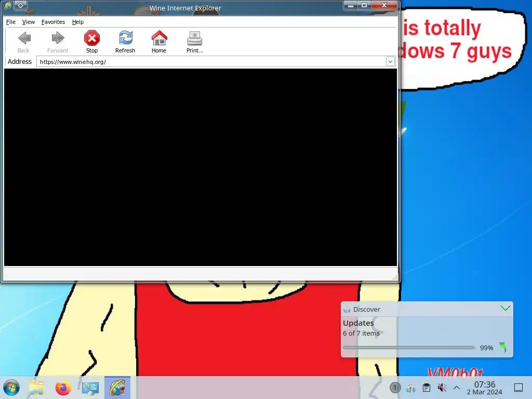Viewport: 532px width, 399px height.
Task: Minimize the Wine Internet Explorer window
Action: point(351,5)
